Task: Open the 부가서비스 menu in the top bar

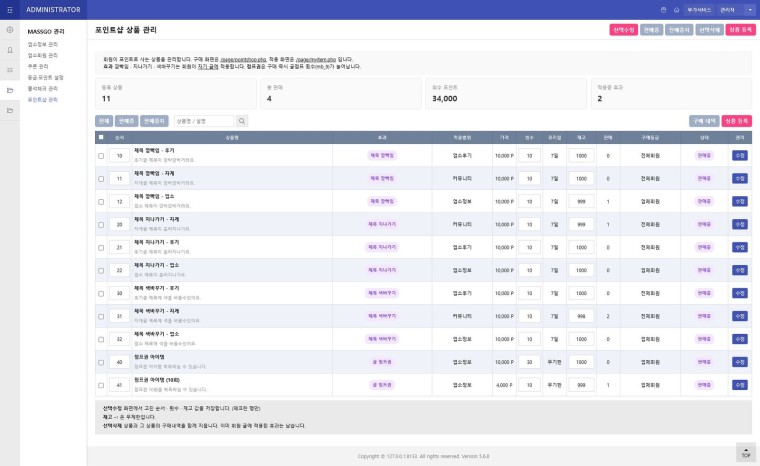Action: coord(699,10)
